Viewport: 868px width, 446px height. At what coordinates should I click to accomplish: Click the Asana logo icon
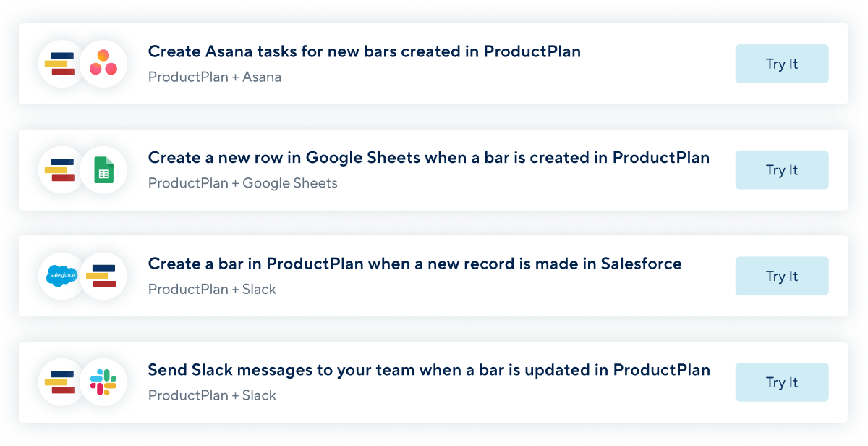(103, 64)
